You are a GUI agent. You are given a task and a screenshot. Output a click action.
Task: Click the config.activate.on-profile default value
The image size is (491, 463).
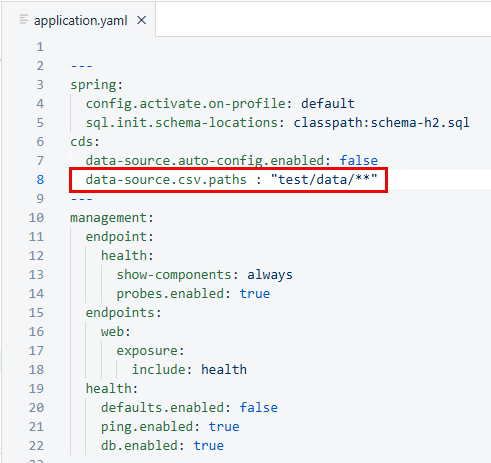click(328, 104)
